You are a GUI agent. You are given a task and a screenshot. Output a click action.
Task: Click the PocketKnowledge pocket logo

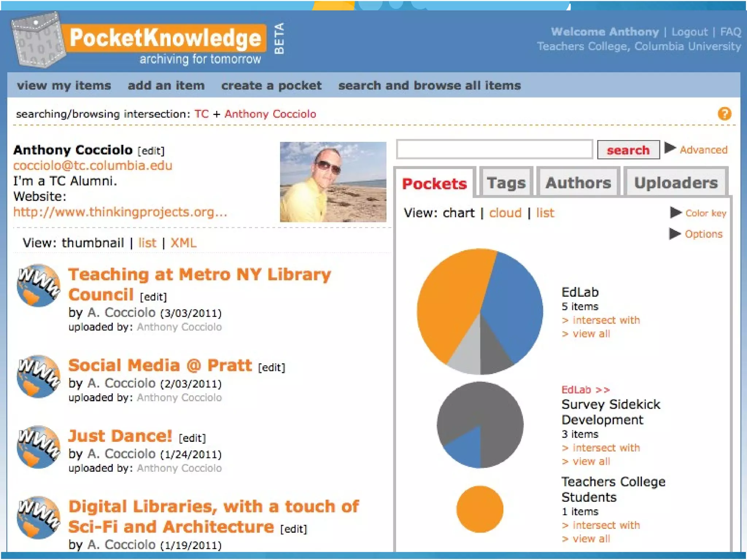pyautogui.click(x=38, y=40)
